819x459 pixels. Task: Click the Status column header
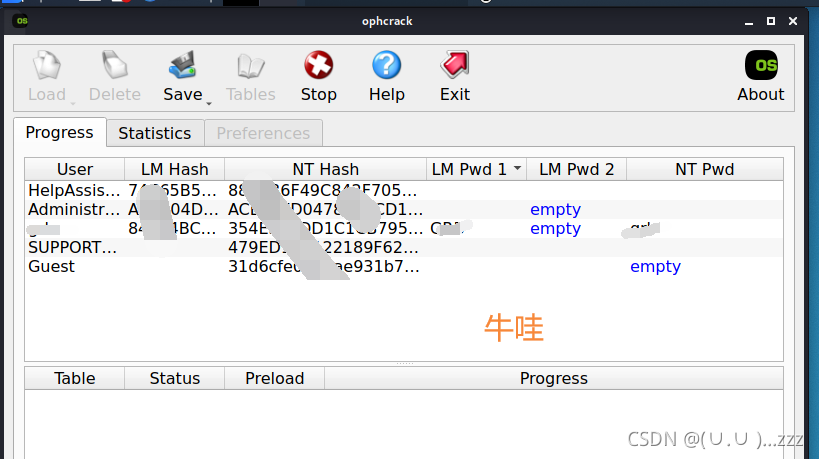[x=174, y=378]
